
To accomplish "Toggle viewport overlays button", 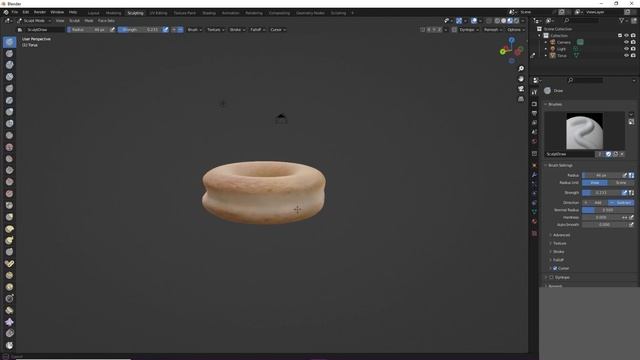I will (x=474, y=20).
